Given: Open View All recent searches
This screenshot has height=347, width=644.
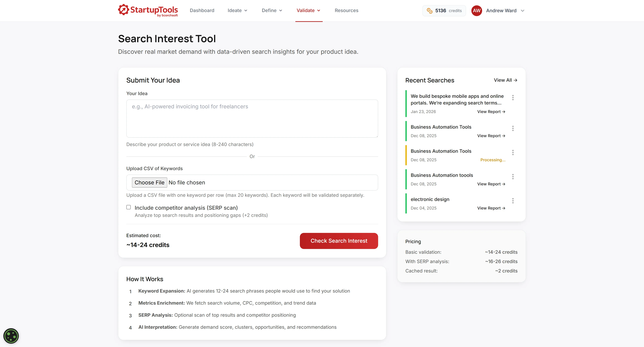Looking at the screenshot, I should point(505,80).
